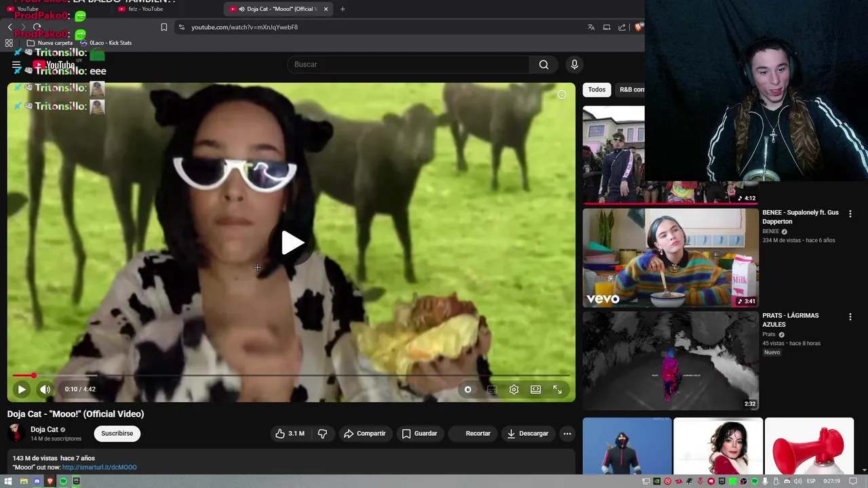Close the Doja Cat "Mooo!" browser tab
Image resolution: width=868 pixels, height=488 pixels.
pos(326,9)
